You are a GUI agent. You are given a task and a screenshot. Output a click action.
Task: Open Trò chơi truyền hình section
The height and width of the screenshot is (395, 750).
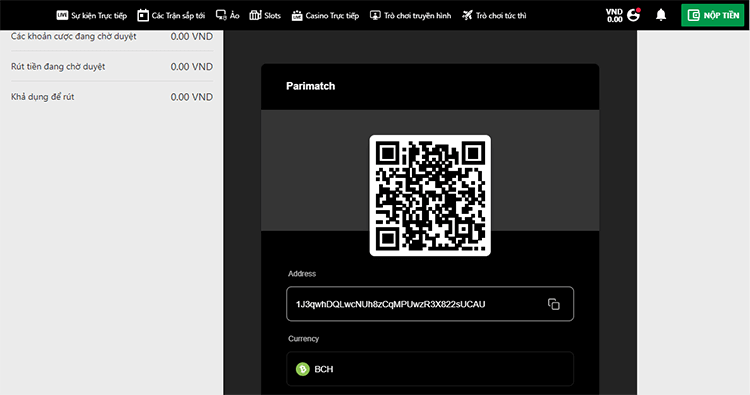(410, 15)
